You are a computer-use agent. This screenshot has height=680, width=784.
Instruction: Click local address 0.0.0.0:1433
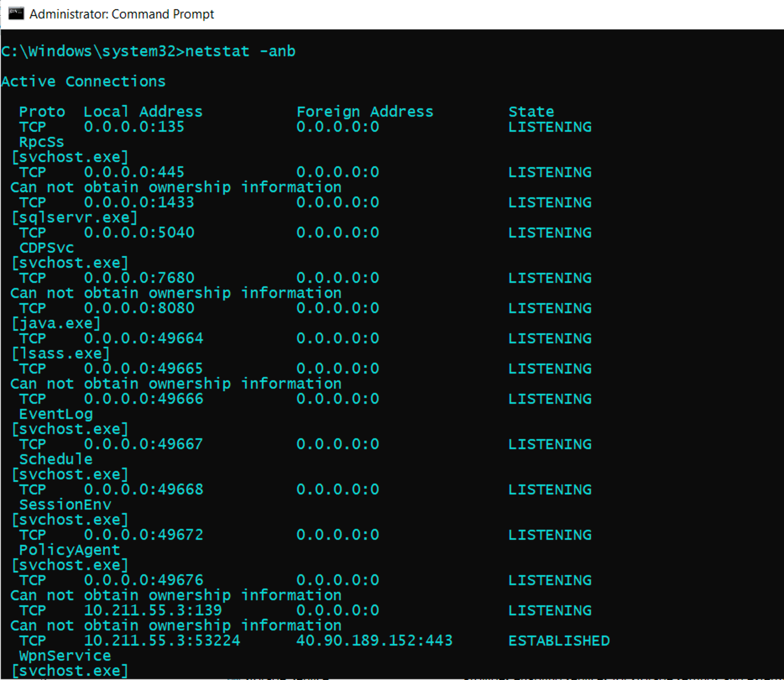139,202
